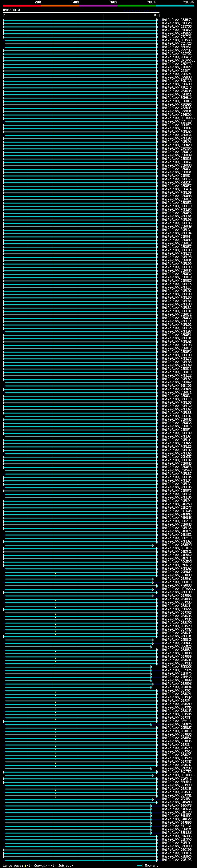Select the UniRef100_B1N3D6 label
The width and height of the screenshot is (197, 868).
tap(177, 836)
